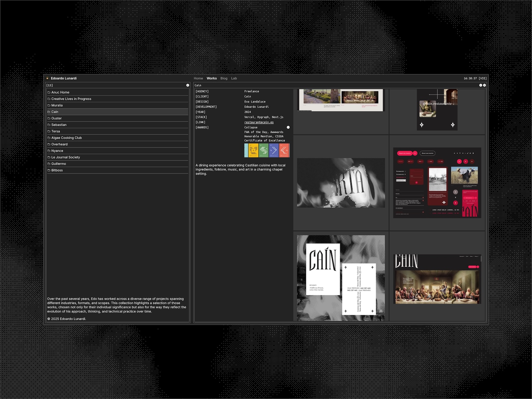
Task: Visit the restaurantecain.es link
Action: click(x=259, y=122)
